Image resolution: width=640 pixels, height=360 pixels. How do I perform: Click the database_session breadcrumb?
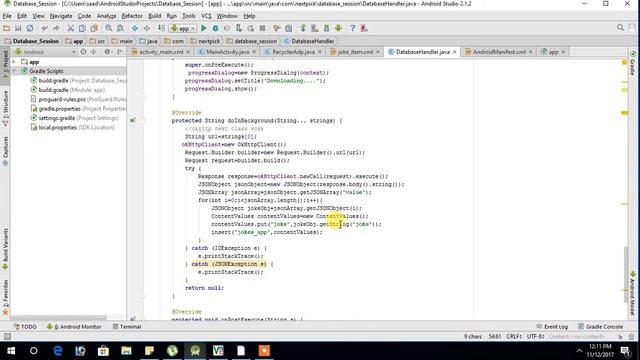coord(251,41)
